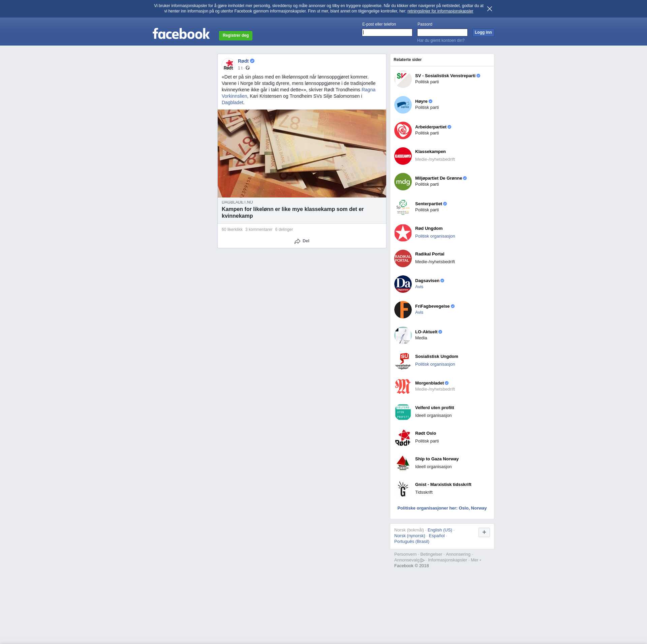Image resolution: width=647 pixels, height=644 pixels.
Task: Click the AdChoices triangle icon
Action: point(423,560)
